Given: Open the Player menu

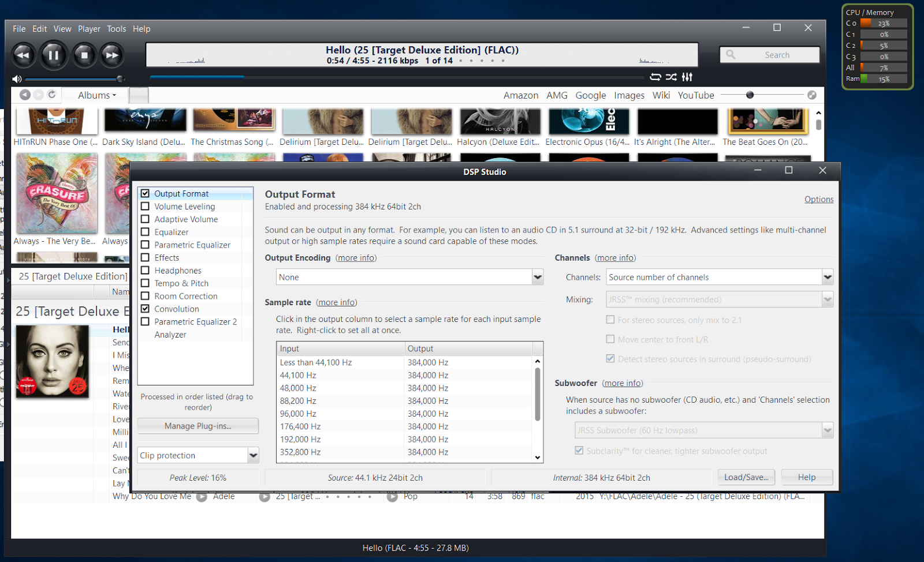Looking at the screenshot, I should pos(89,29).
